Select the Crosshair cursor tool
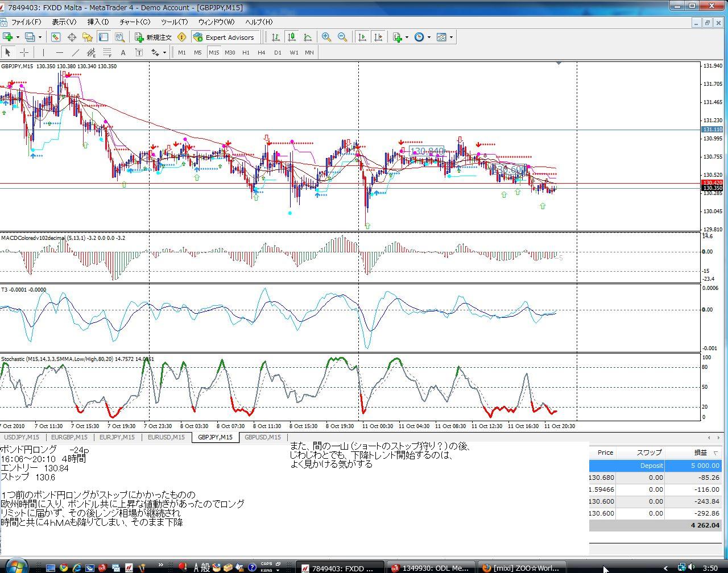 [x=24, y=52]
